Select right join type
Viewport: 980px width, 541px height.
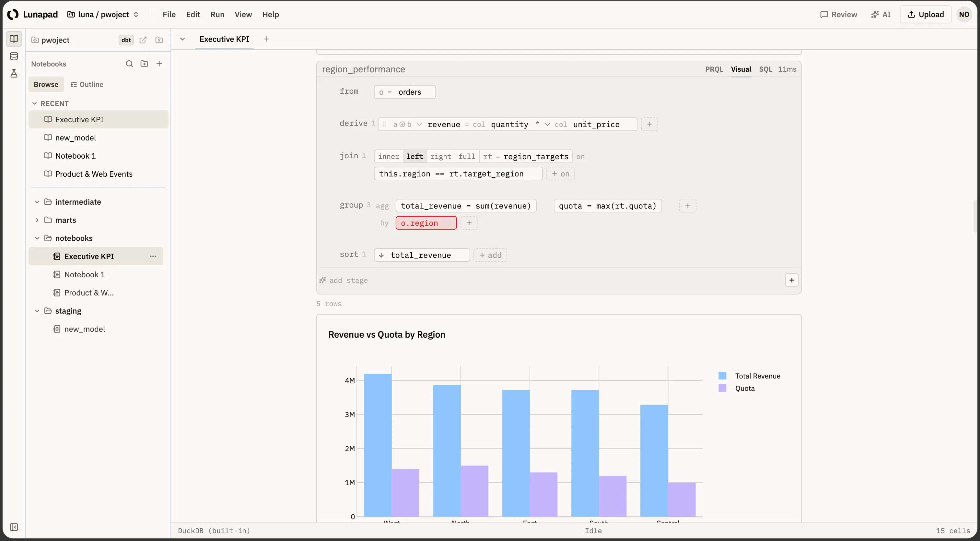point(440,156)
